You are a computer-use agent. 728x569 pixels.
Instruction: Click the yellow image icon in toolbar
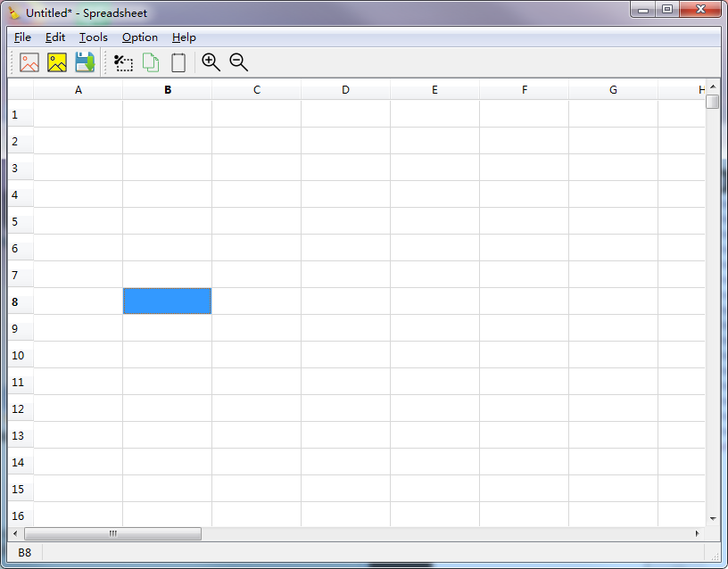[x=57, y=62]
